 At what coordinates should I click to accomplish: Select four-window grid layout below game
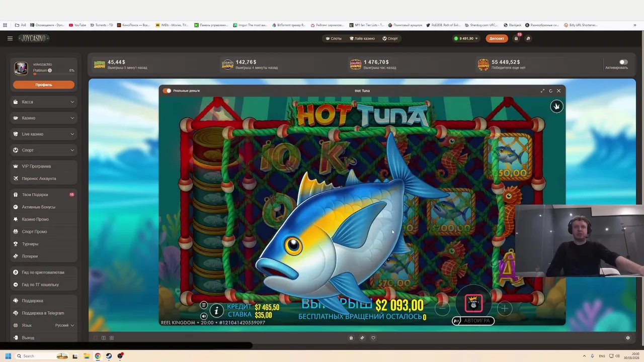(x=112, y=338)
